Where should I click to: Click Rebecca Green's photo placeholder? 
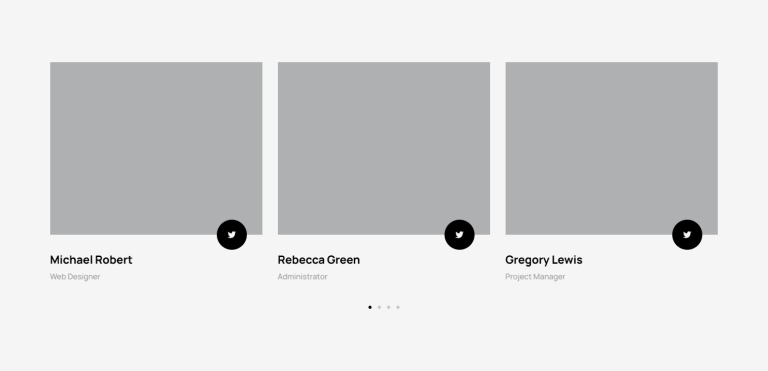pos(384,148)
